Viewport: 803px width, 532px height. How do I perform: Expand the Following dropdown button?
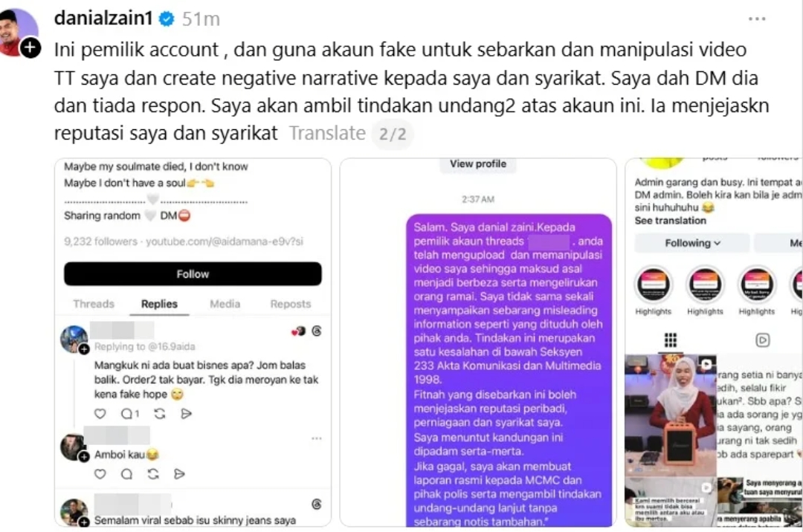[x=692, y=243]
